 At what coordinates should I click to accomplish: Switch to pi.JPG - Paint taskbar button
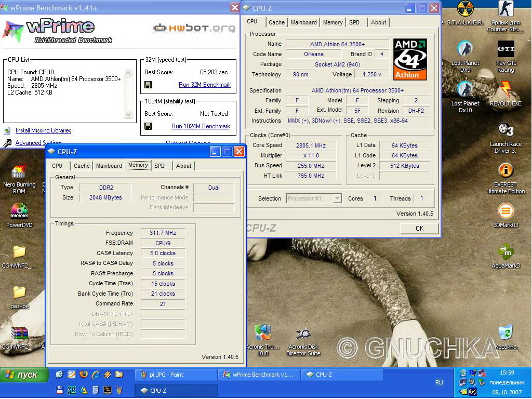click(176, 375)
